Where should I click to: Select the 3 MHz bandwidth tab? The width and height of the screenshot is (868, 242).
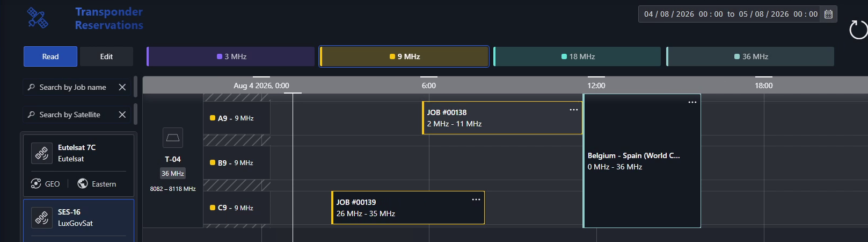(231, 56)
